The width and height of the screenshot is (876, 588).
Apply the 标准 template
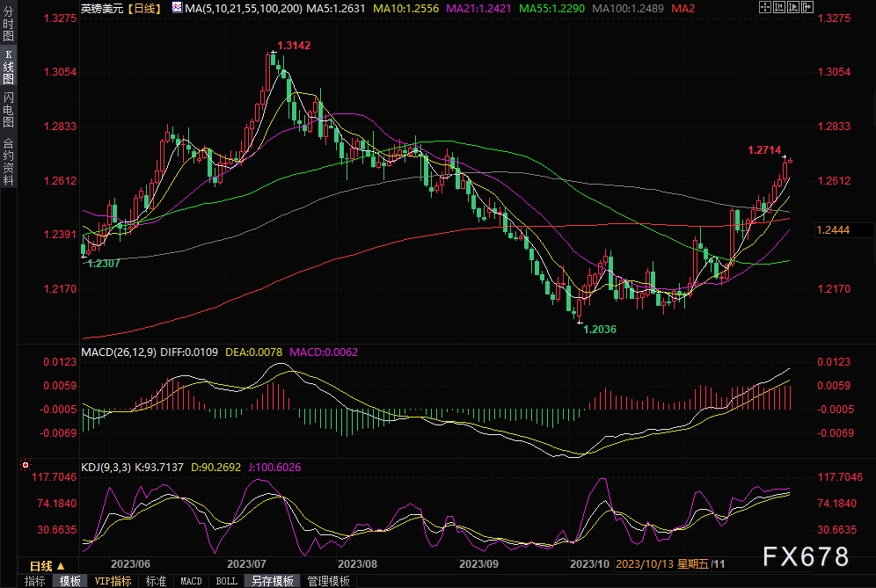click(156, 581)
